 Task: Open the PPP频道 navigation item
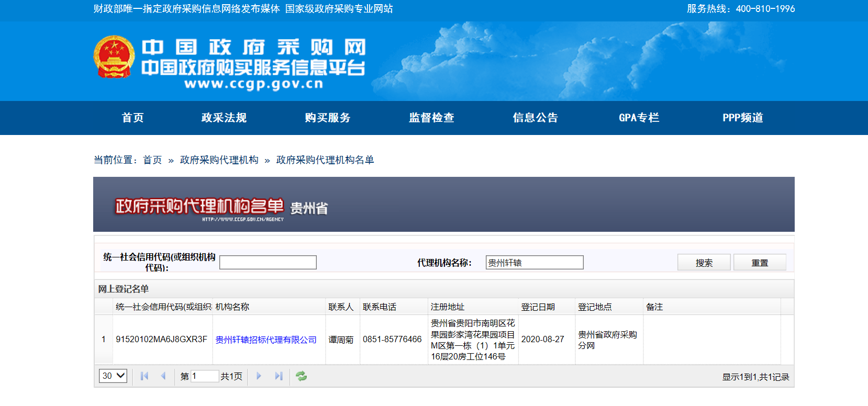742,118
